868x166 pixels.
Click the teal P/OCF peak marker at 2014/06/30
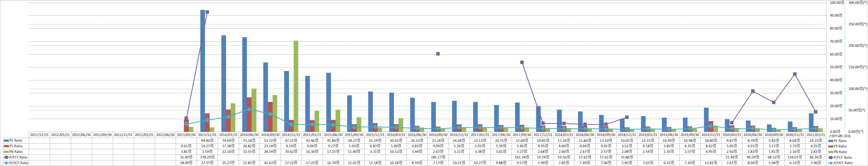pyautogui.click(x=249, y=109)
